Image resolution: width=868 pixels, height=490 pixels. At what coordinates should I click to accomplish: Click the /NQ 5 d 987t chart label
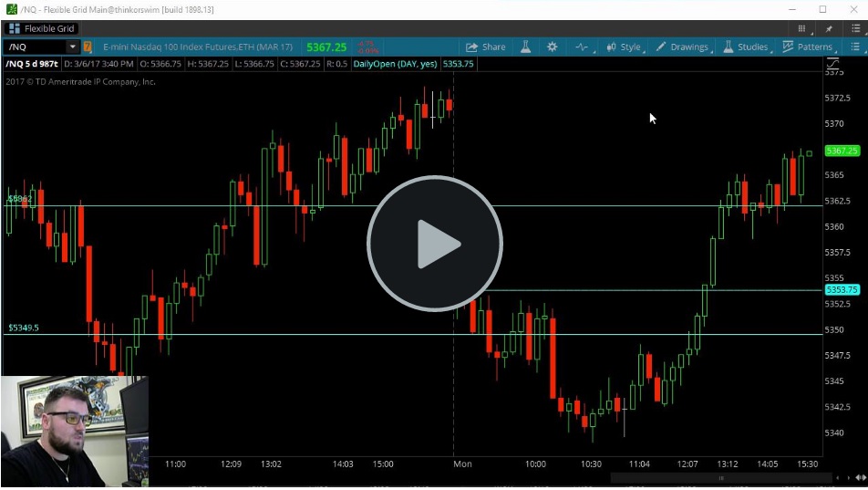[32, 64]
